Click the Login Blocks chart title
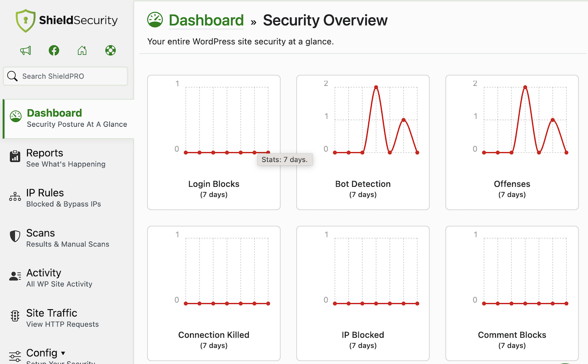Image resolution: width=588 pixels, height=364 pixels. [214, 184]
